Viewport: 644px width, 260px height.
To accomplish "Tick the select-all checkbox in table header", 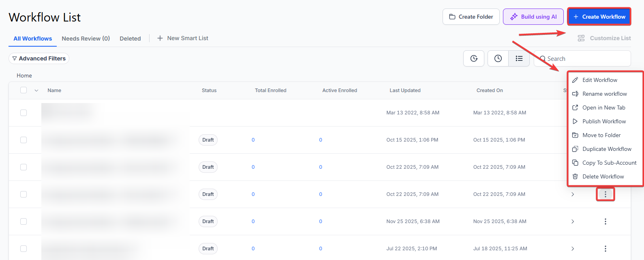I will [x=24, y=90].
